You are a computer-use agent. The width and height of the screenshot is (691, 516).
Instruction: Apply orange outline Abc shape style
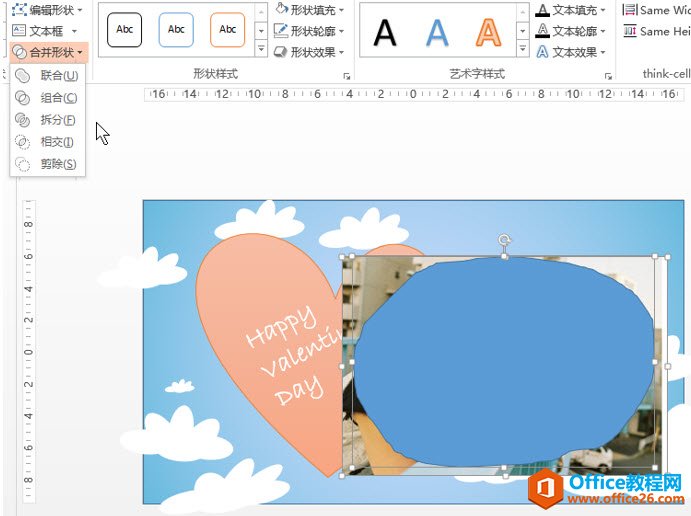click(228, 30)
